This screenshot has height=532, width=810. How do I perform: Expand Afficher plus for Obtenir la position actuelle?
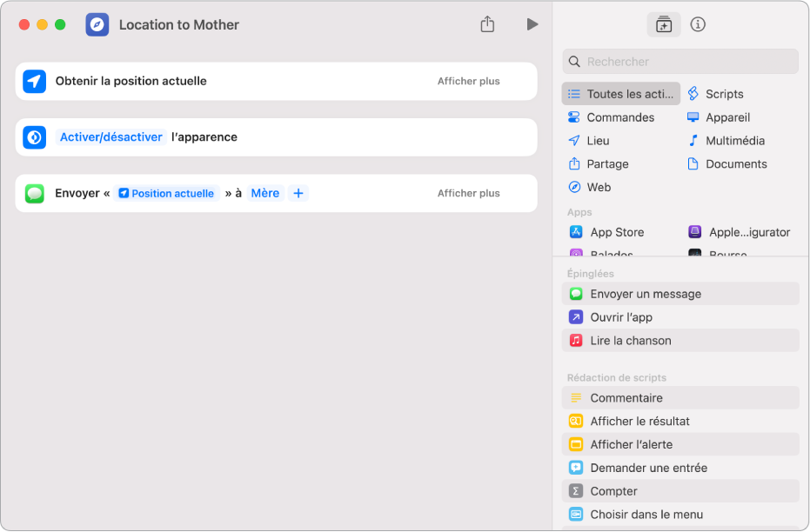coord(469,81)
